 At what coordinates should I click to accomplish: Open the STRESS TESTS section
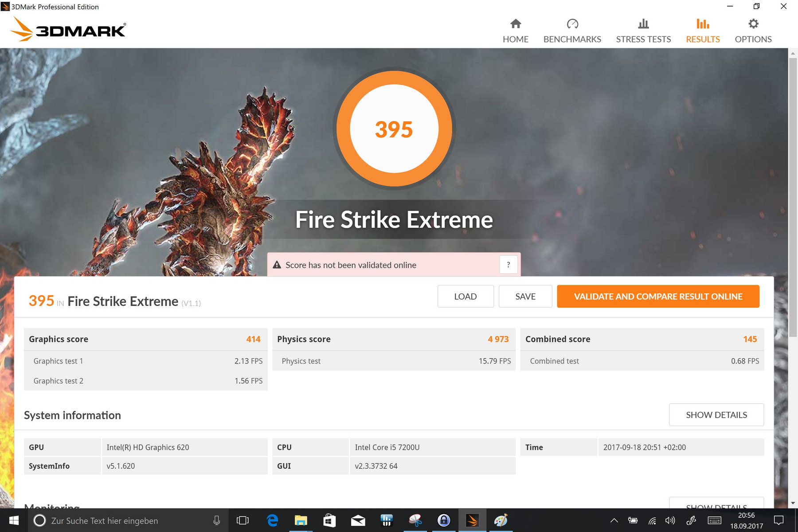643,31
